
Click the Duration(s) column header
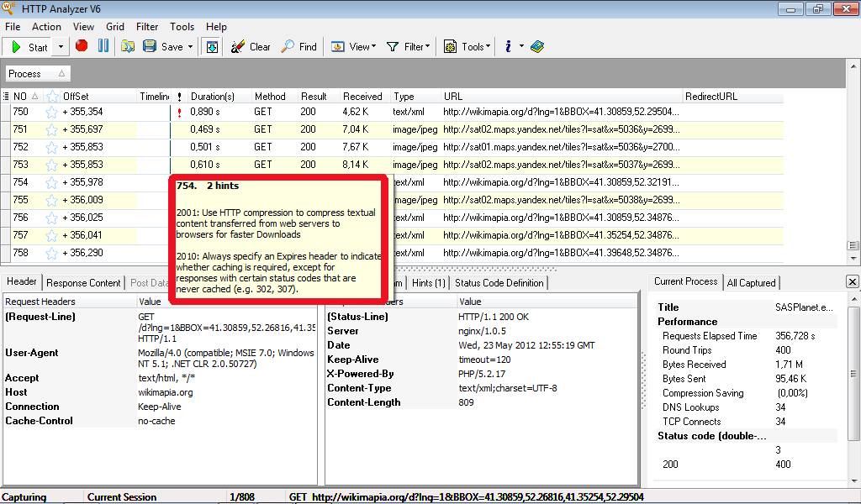click(212, 97)
